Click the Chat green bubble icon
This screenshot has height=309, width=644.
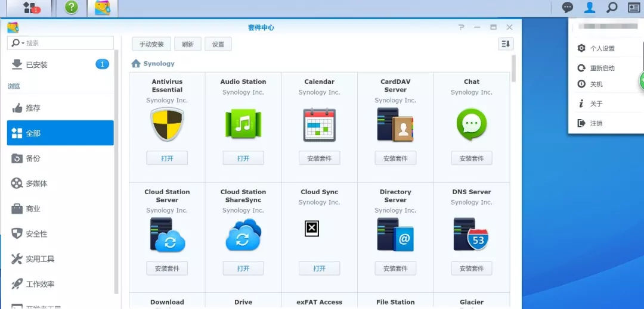coord(472,124)
